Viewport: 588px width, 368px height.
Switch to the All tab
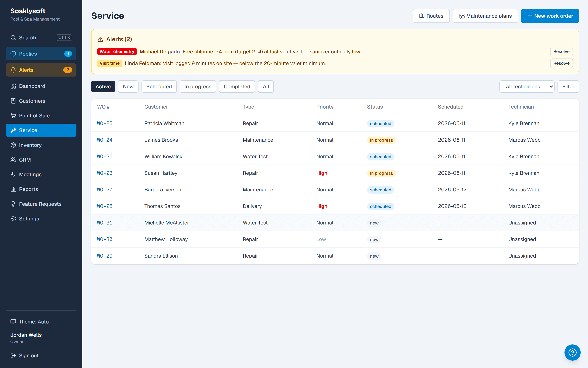[x=266, y=86]
